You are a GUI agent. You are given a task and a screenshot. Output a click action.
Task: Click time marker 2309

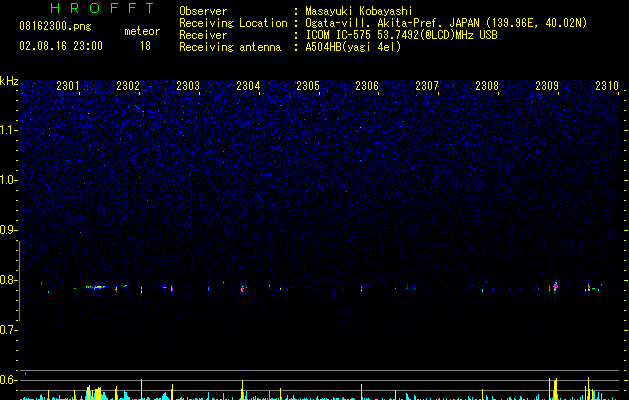[x=547, y=86]
